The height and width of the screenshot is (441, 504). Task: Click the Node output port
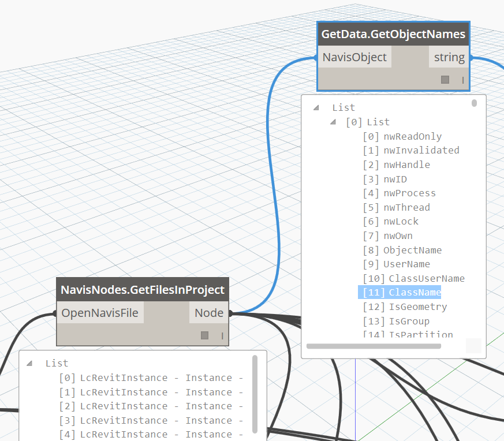point(208,313)
